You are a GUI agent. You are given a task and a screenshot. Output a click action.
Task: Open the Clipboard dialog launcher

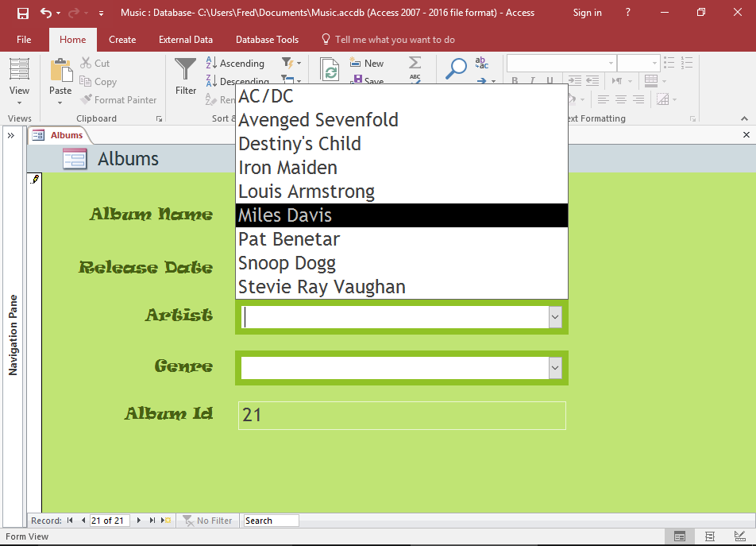(159, 118)
